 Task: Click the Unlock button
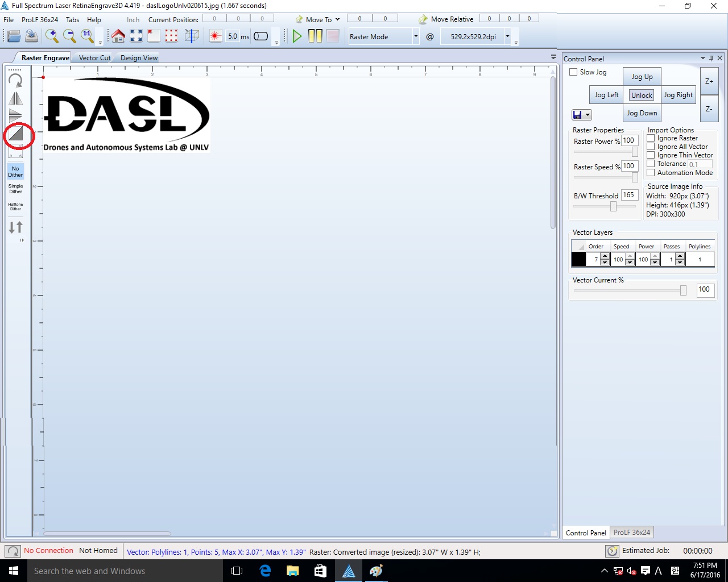(x=642, y=95)
